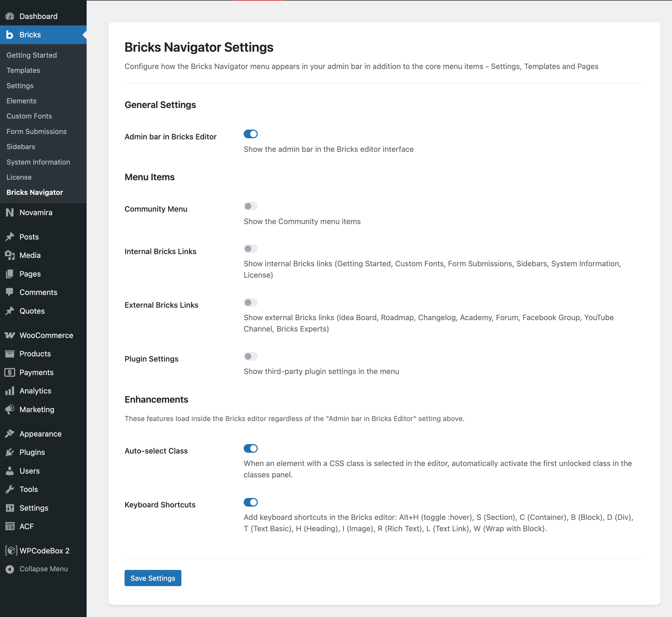Viewport: 672px width, 617px height.
Task: Click the WPCodeBox 2 cube icon
Action: point(11,550)
